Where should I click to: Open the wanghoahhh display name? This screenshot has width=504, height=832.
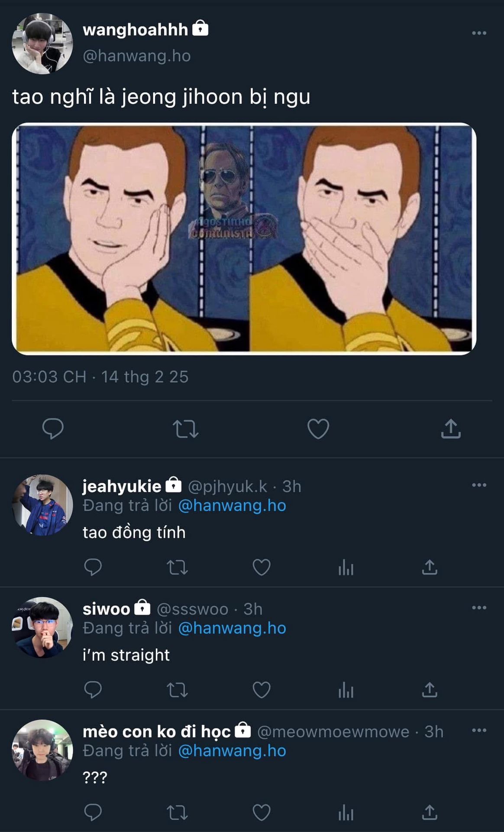pyautogui.click(x=135, y=30)
